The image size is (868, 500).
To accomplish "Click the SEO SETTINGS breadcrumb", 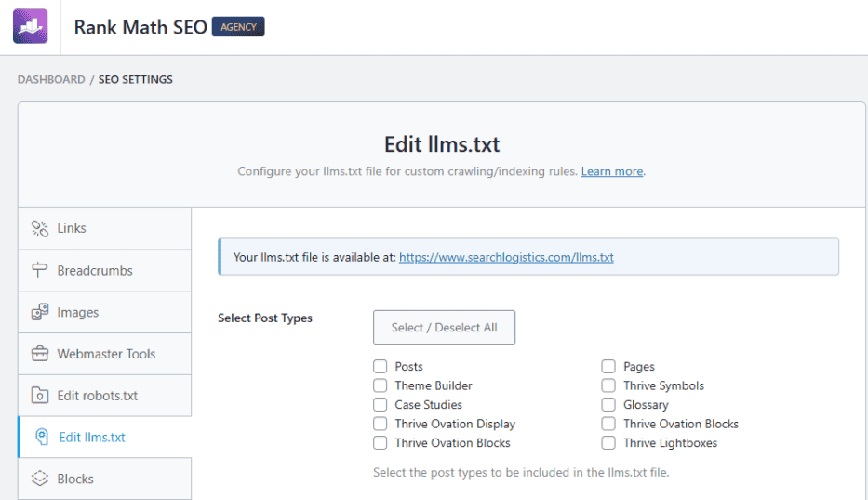I will tap(136, 79).
